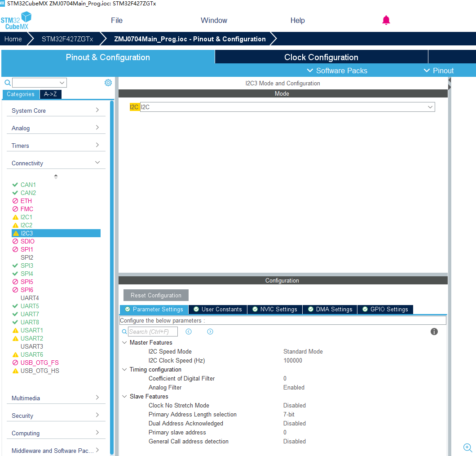476x456 pixels.
Task: Click the STM32F427ZGTx breadcrumb
Action: coord(67,39)
